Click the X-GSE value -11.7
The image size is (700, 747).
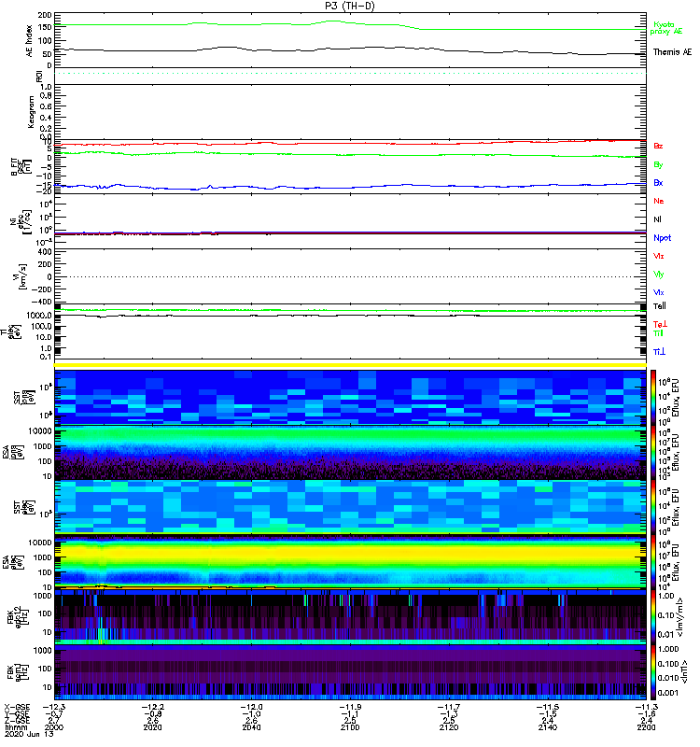pos(449,708)
